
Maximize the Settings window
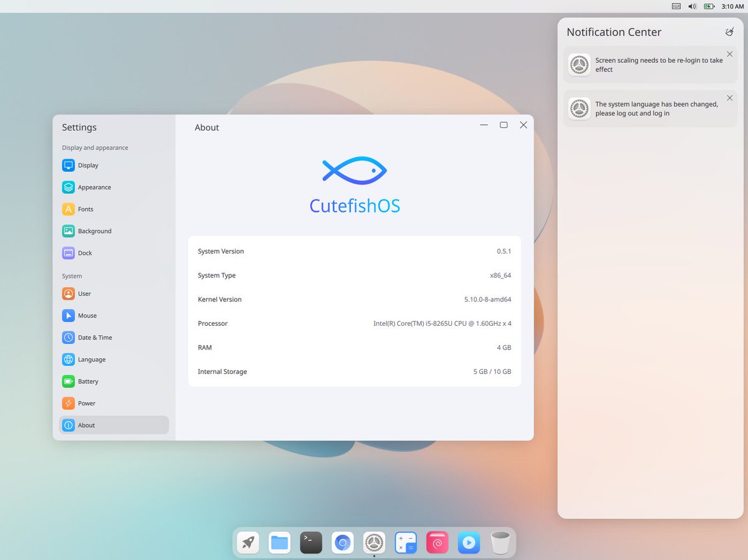504,125
